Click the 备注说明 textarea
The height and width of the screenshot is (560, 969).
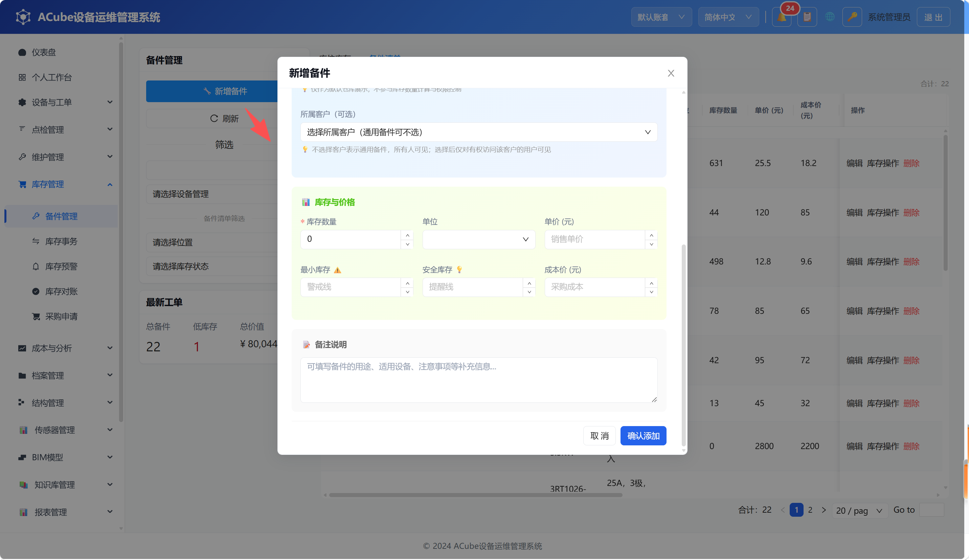coord(478,380)
